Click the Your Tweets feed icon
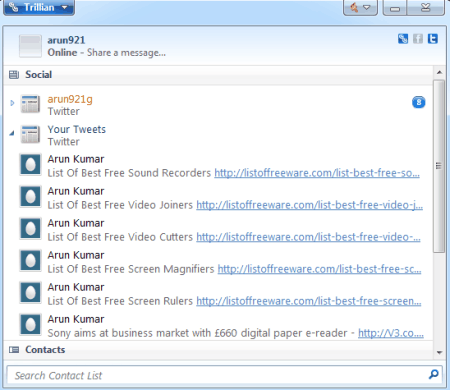Screen dimensions: 450x390 point(30,134)
